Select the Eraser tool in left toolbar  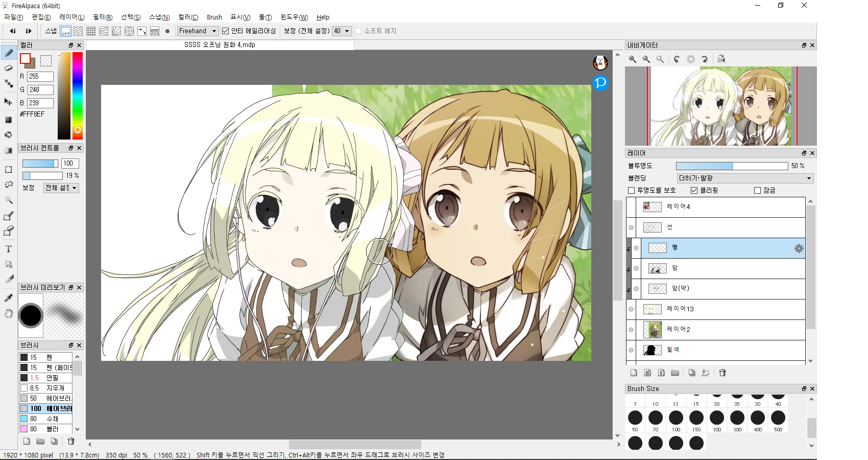tap(9, 68)
